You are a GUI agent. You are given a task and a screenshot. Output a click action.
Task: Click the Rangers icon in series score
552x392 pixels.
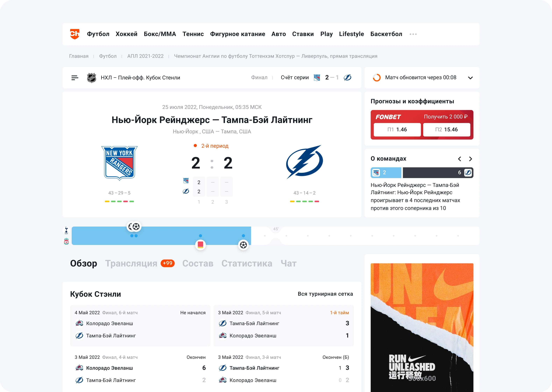click(x=317, y=78)
